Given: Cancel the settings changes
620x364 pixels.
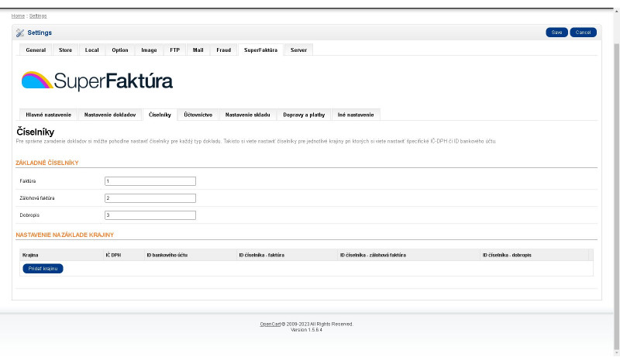Looking at the screenshot, I should (583, 33).
